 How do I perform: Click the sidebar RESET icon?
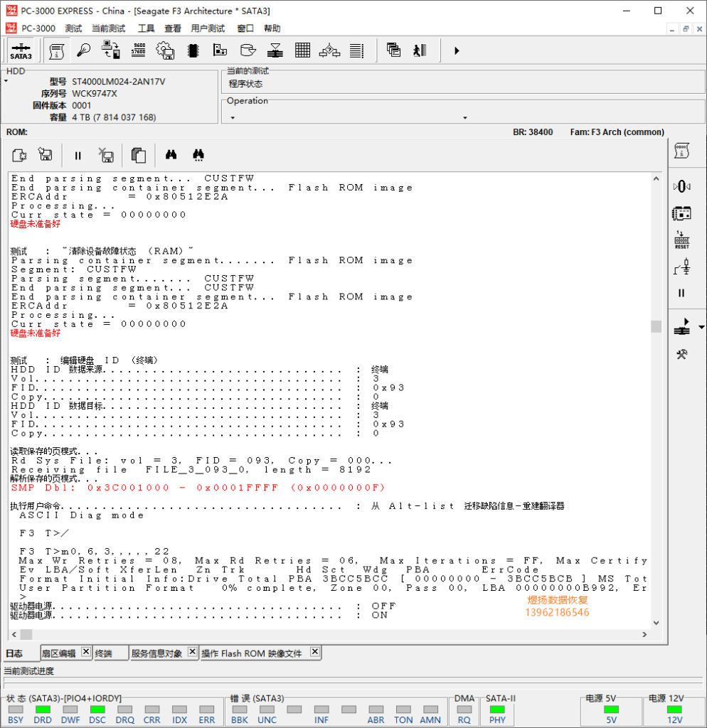pyautogui.click(x=681, y=240)
